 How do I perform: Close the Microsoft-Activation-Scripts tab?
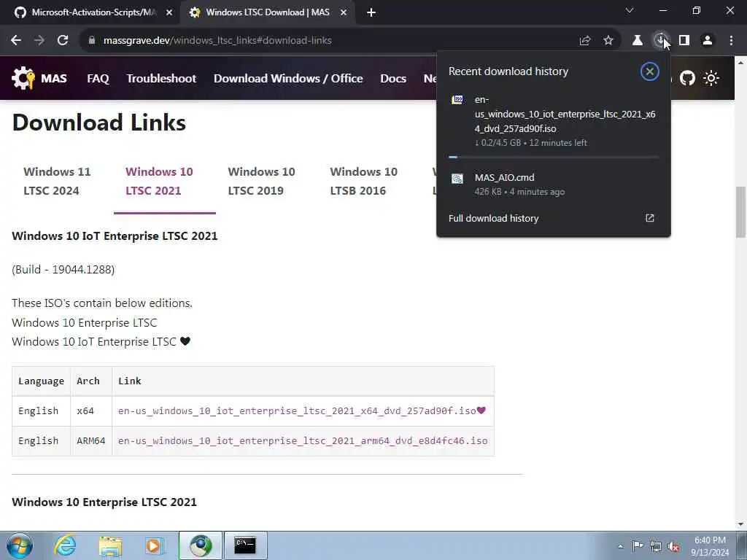tap(169, 13)
